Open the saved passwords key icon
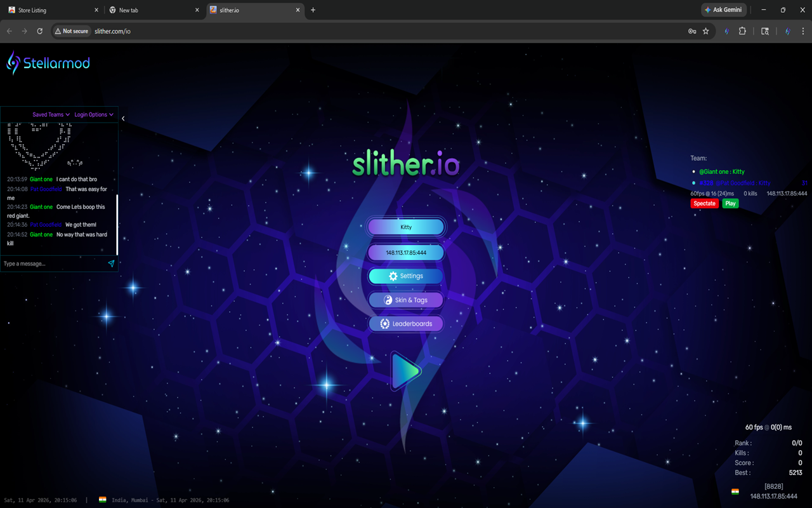 point(692,31)
